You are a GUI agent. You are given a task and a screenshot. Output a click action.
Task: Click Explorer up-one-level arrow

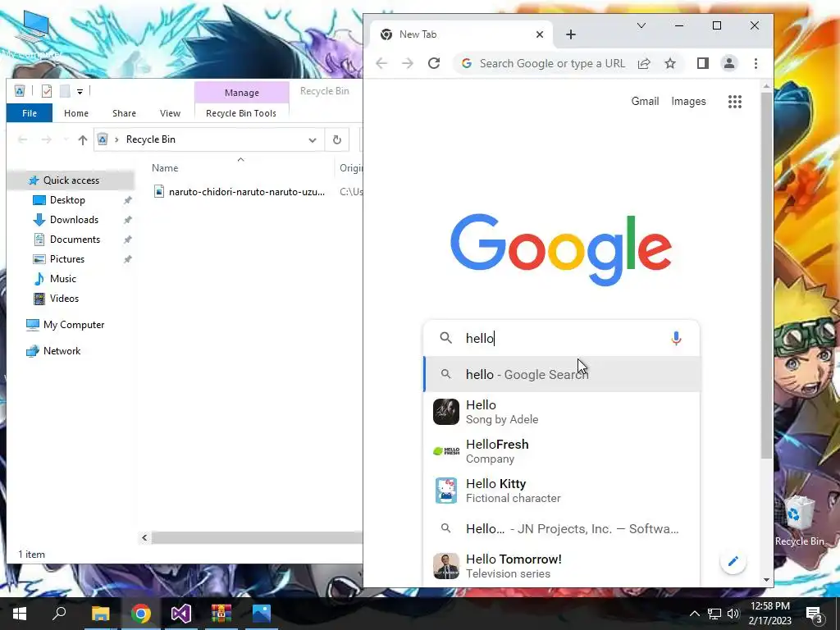(x=83, y=139)
